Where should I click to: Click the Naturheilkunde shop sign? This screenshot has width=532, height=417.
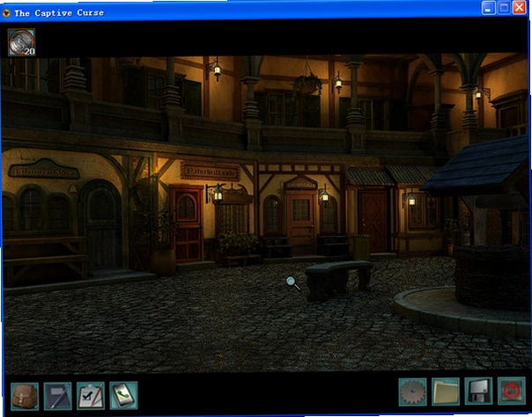[x=210, y=172]
